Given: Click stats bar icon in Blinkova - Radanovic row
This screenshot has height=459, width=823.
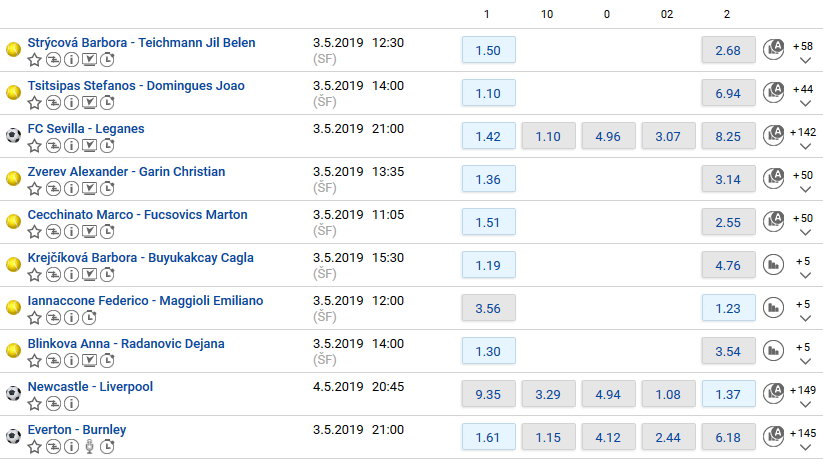Looking at the screenshot, I should point(773,351).
